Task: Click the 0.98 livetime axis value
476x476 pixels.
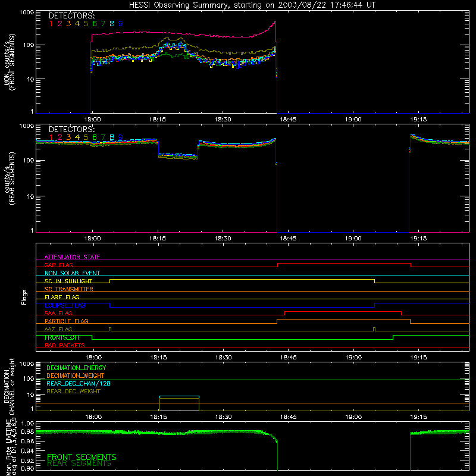Action: pyautogui.click(x=27, y=432)
